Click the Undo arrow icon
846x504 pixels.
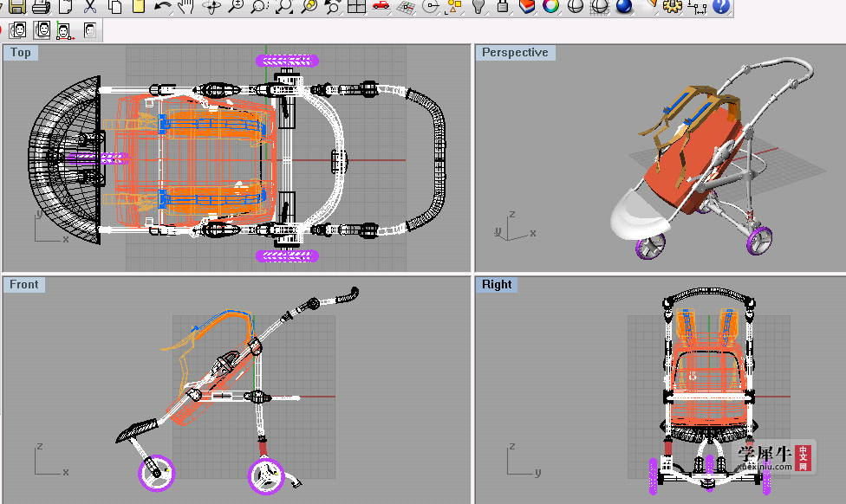162,6
